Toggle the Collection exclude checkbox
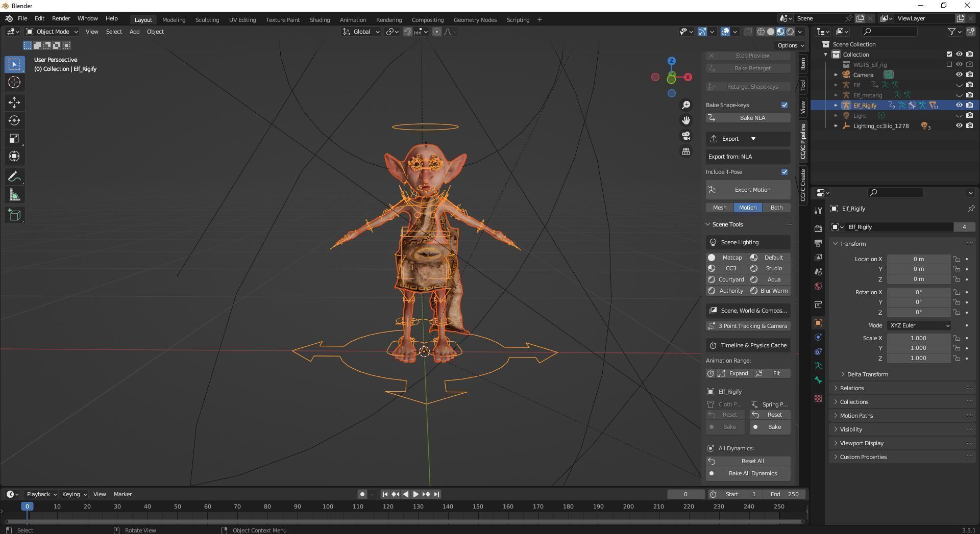This screenshot has height=534, width=980. click(949, 54)
